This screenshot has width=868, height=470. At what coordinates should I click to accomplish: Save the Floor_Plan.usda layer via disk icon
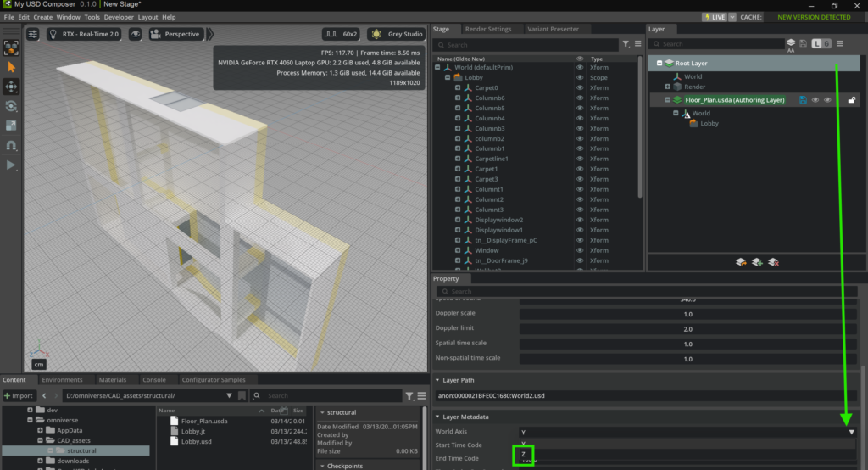(802, 100)
